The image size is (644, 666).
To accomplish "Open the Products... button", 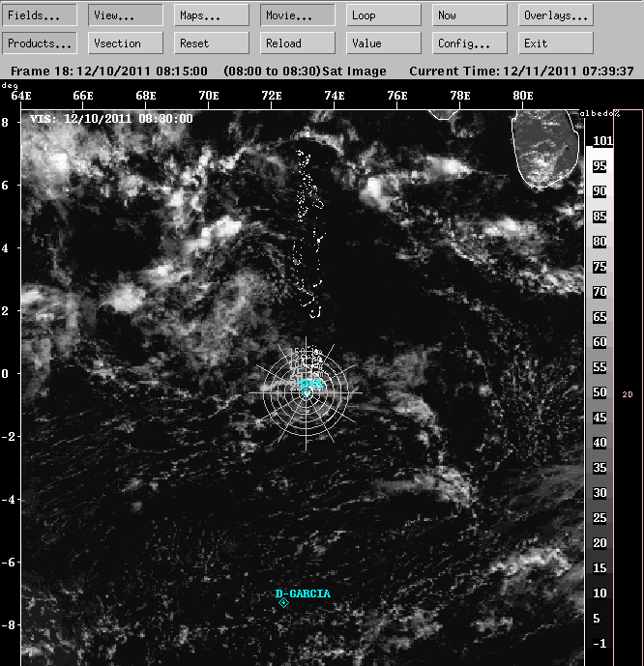I will [40, 43].
